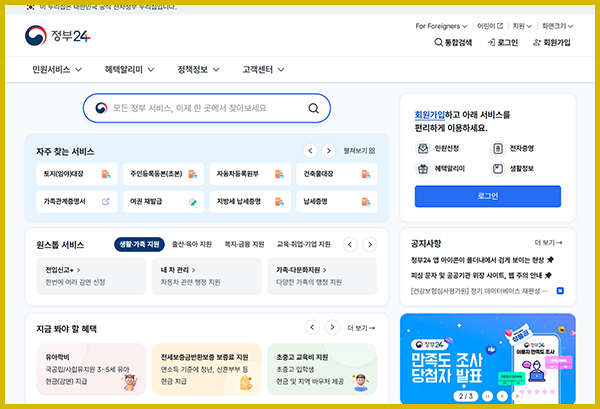
Task: Open the 유아학비 benefit card
Action: [91, 369]
